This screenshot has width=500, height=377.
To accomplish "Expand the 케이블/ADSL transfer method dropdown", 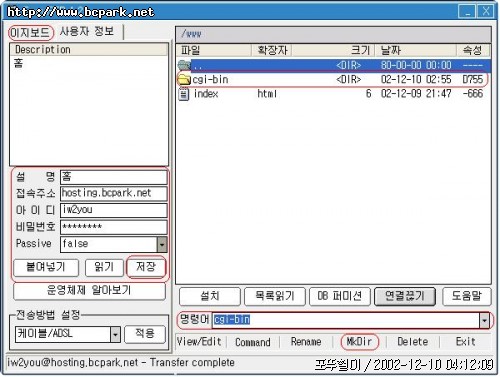I will tap(115, 334).
